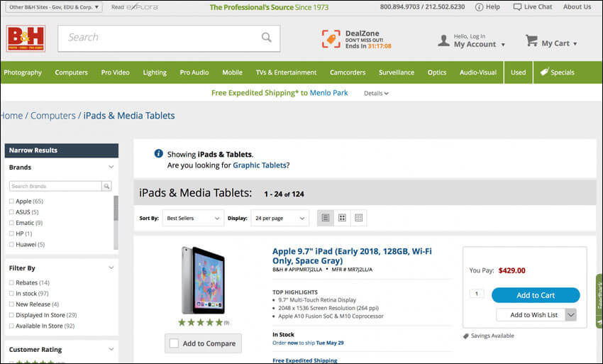Open the 24 per page dropdown
Screen dimensions: 603x364
(280, 218)
